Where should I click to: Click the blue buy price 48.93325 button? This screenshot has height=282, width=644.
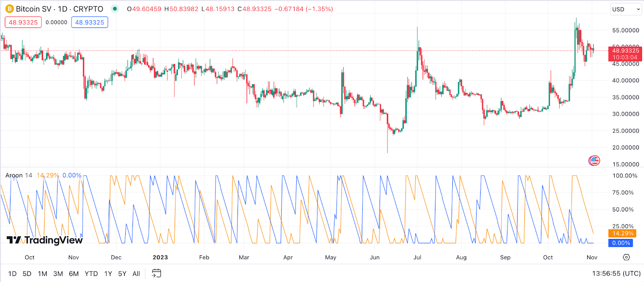click(x=90, y=22)
